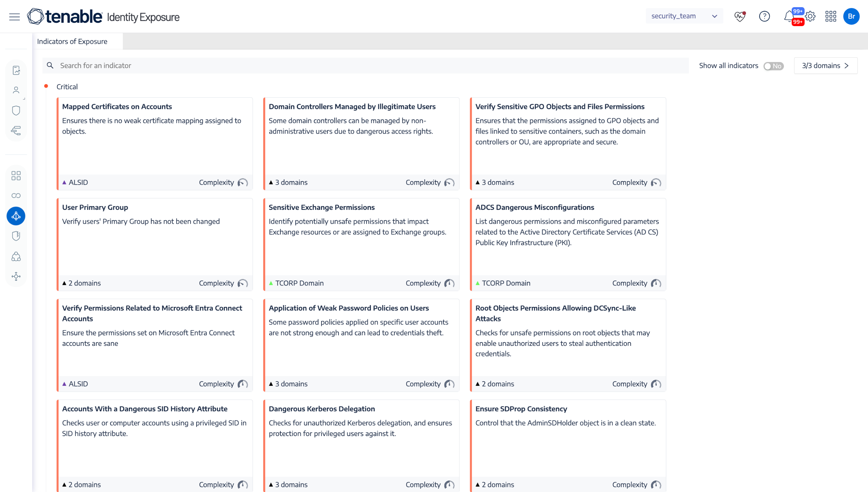Open the security_team profile dropdown
Viewport: 868px width, 492px height.
(x=684, y=16)
